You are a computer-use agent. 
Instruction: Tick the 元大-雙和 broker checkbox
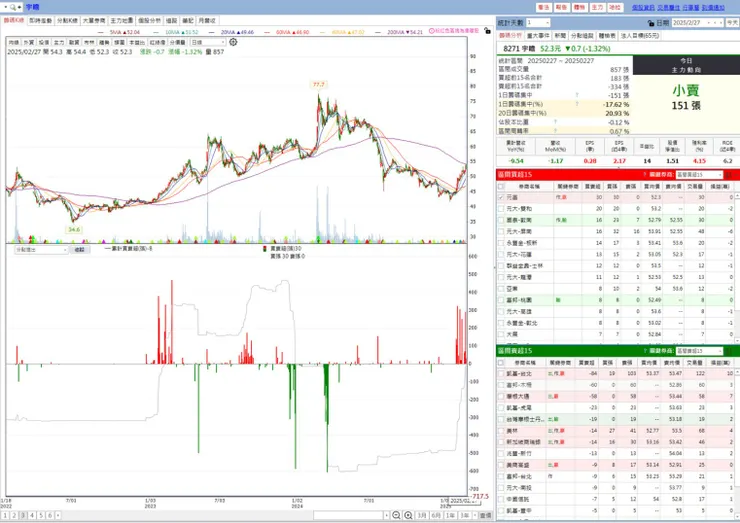[501, 209]
